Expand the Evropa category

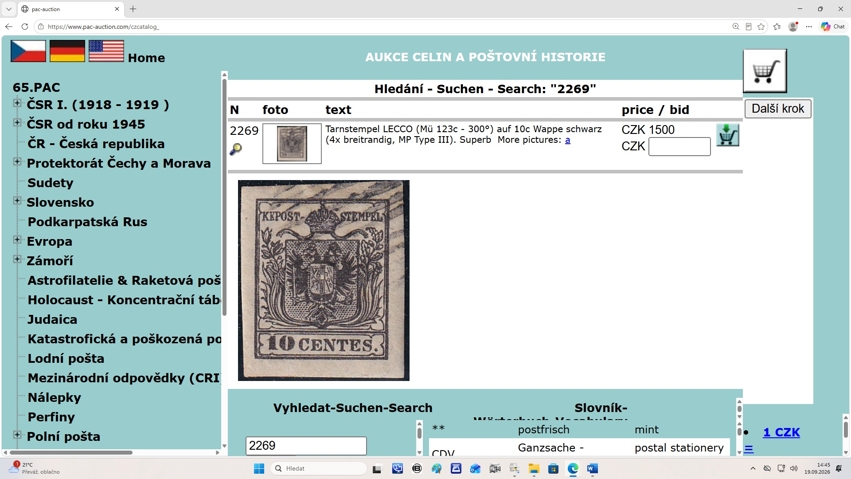17,240
